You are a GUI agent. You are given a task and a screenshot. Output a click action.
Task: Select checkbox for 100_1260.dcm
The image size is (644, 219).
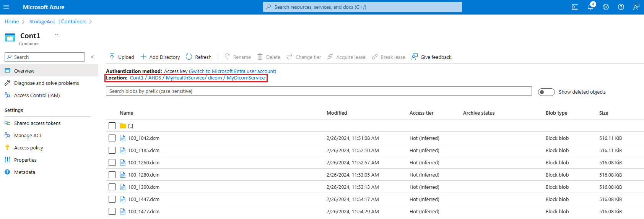click(112, 162)
